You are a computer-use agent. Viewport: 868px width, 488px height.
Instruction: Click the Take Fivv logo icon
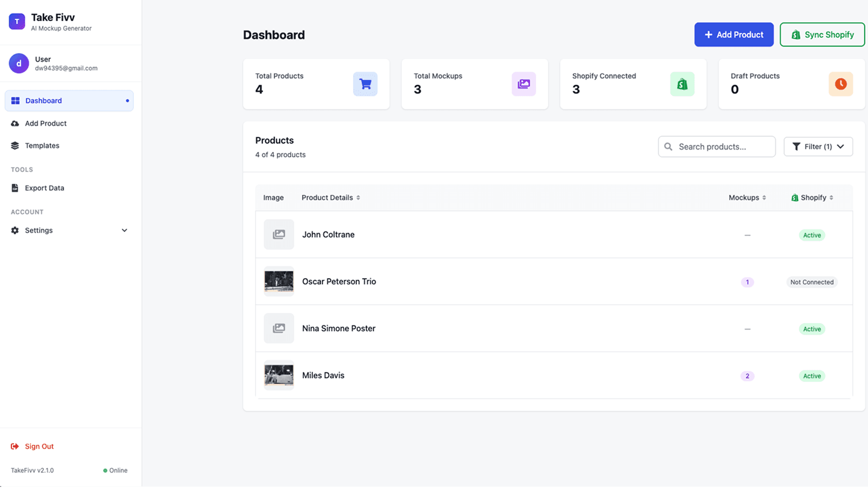click(17, 22)
